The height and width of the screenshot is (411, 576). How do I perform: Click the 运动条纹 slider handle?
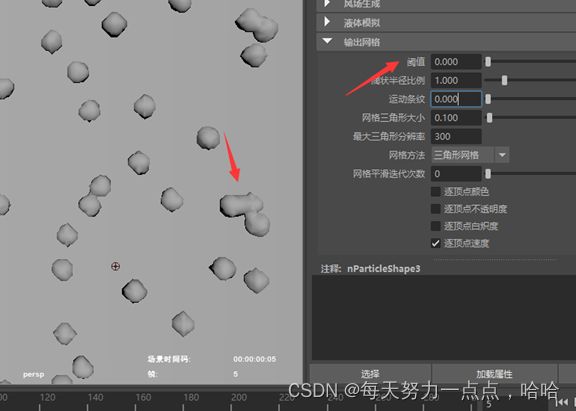[488, 99]
